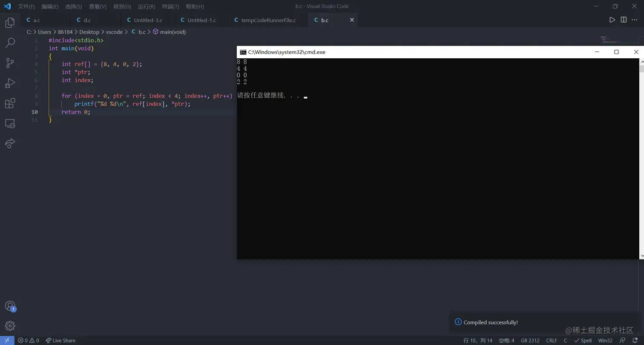The height and width of the screenshot is (345, 644).
Task: Click the Split Editor icon
Action: click(624, 20)
